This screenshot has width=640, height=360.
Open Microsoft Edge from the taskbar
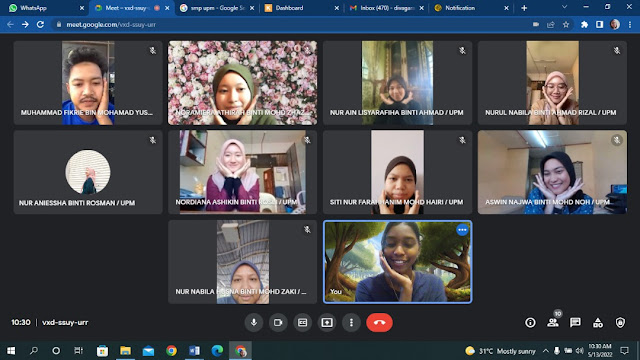(x=217, y=351)
